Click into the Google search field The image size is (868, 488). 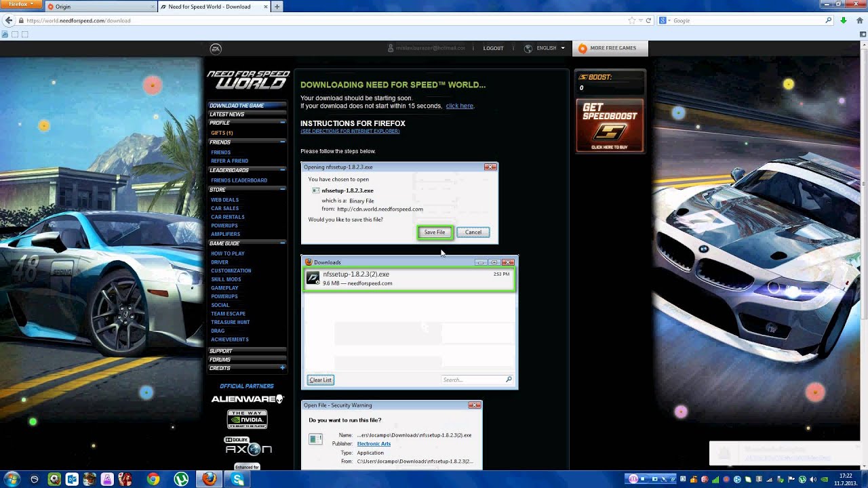click(x=746, y=20)
